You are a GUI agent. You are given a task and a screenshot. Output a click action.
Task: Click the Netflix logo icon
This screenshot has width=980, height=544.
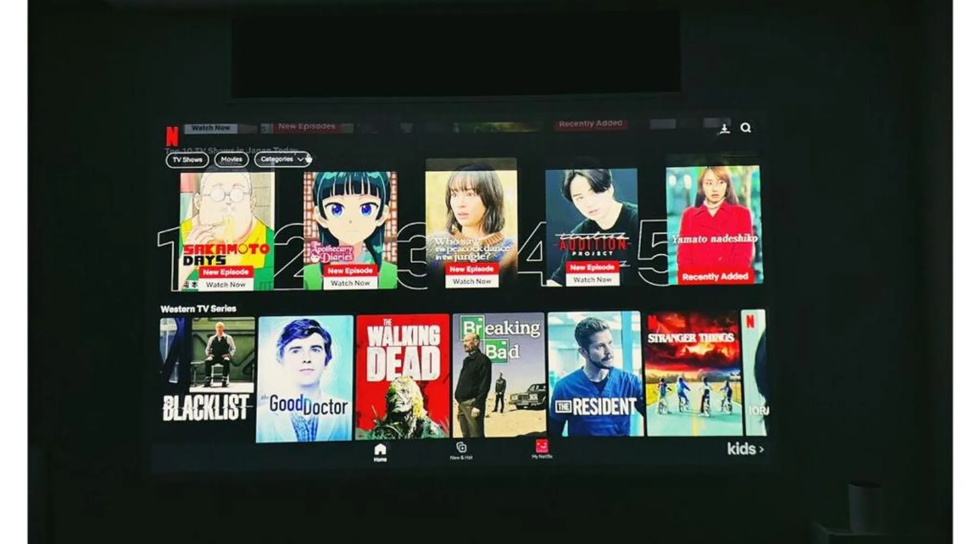click(x=172, y=135)
